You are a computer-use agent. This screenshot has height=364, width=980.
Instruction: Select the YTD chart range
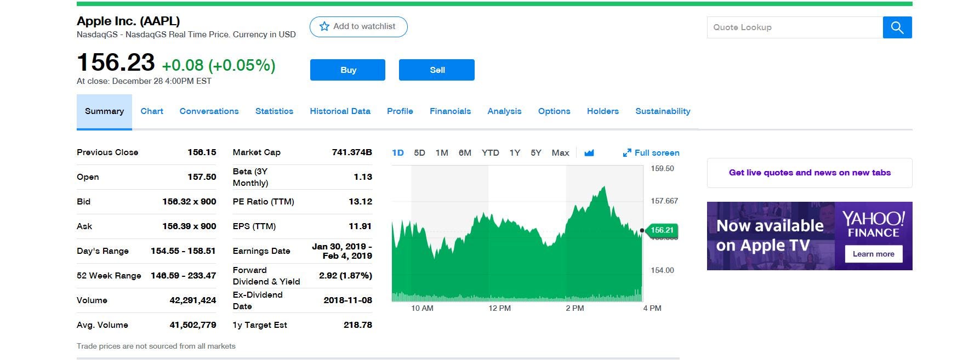tap(490, 153)
